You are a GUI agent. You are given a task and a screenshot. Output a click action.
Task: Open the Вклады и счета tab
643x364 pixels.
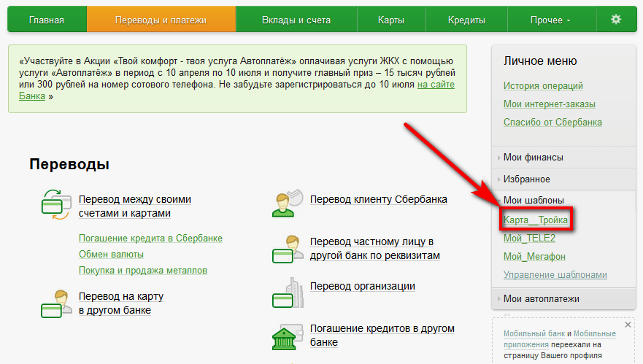click(x=296, y=20)
